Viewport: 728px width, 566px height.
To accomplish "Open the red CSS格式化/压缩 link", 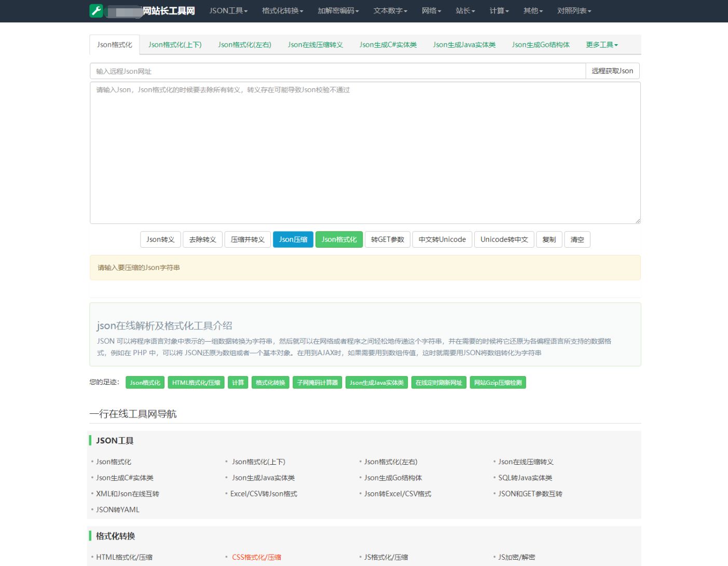I will 256,557.
